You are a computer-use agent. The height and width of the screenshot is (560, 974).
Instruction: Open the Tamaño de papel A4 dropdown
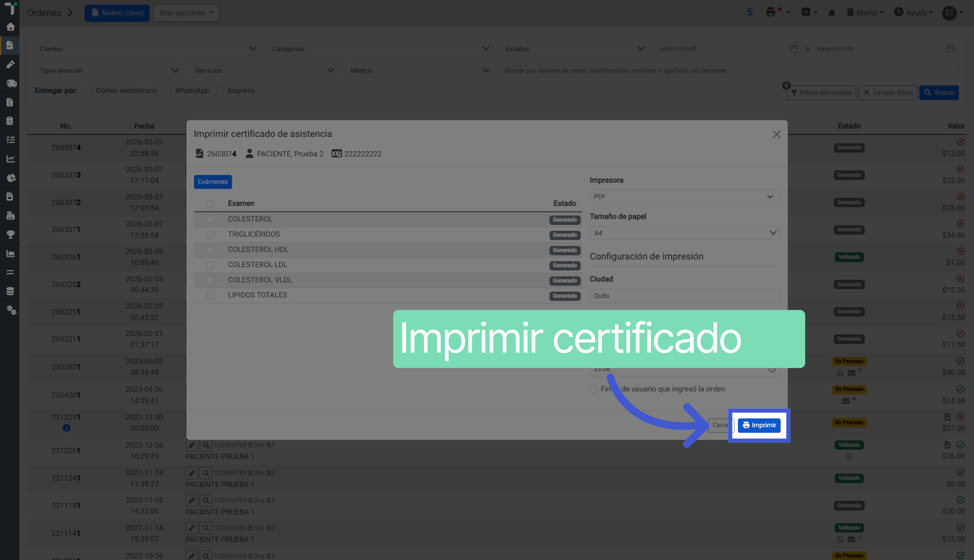(x=685, y=233)
